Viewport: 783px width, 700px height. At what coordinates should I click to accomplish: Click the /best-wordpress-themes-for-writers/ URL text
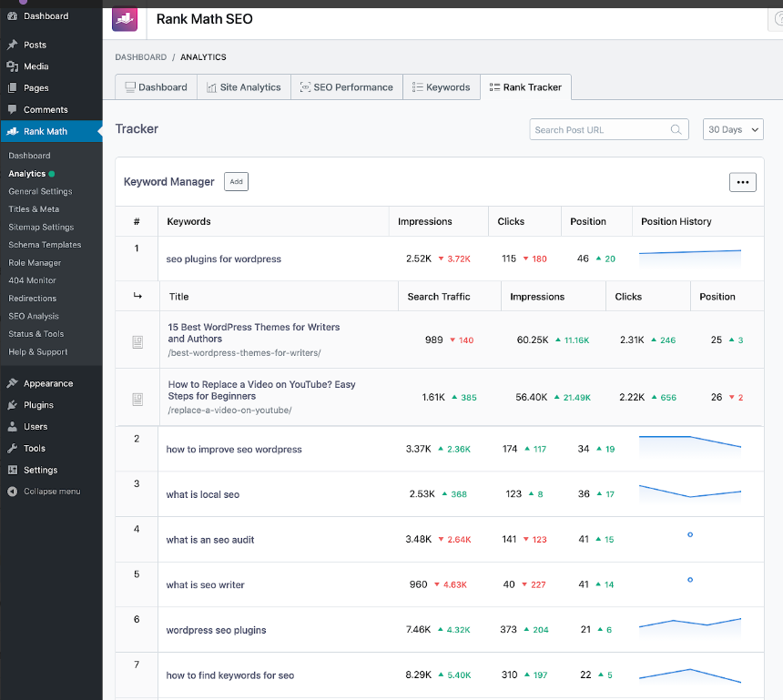244,353
